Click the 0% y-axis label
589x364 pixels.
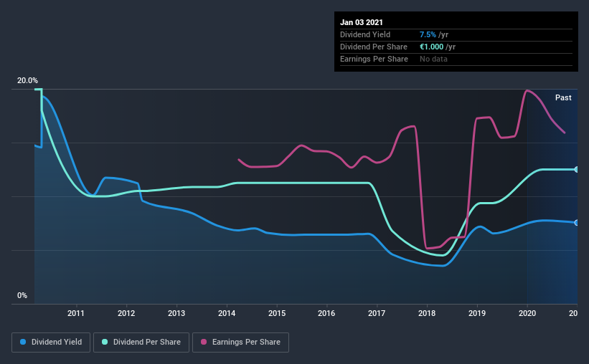22,296
